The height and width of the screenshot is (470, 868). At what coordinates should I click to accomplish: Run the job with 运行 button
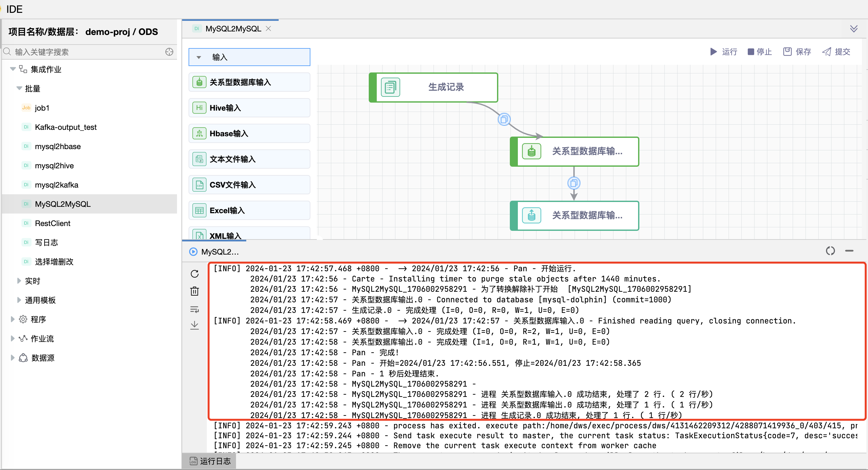tap(724, 52)
